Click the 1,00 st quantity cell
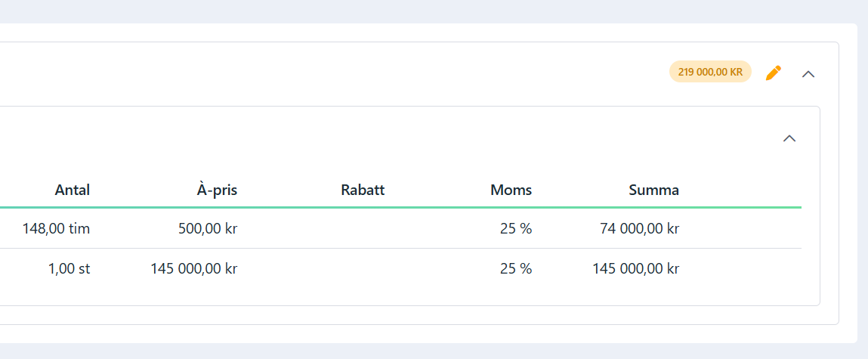Viewport: 868px width, 359px height. (x=68, y=269)
